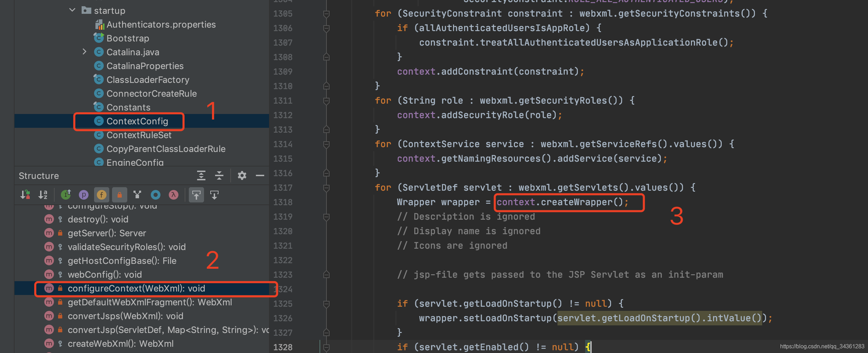Click the Structure panel title
This screenshot has width=868, height=353.
coord(39,175)
